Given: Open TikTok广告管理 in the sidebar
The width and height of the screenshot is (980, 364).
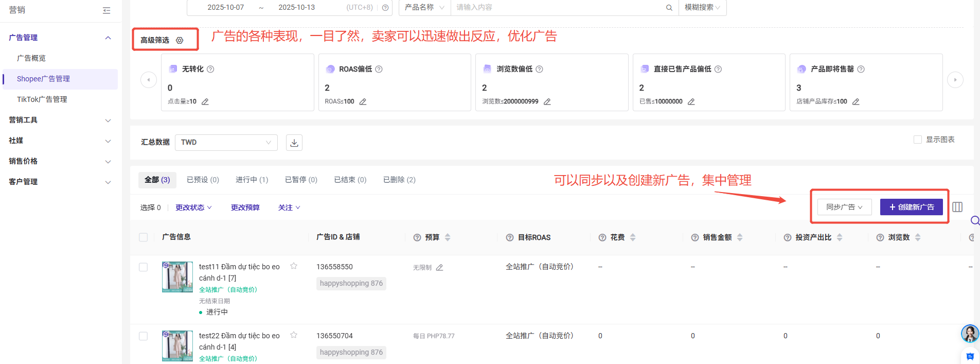Looking at the screenshot, I should pos(42,99).
